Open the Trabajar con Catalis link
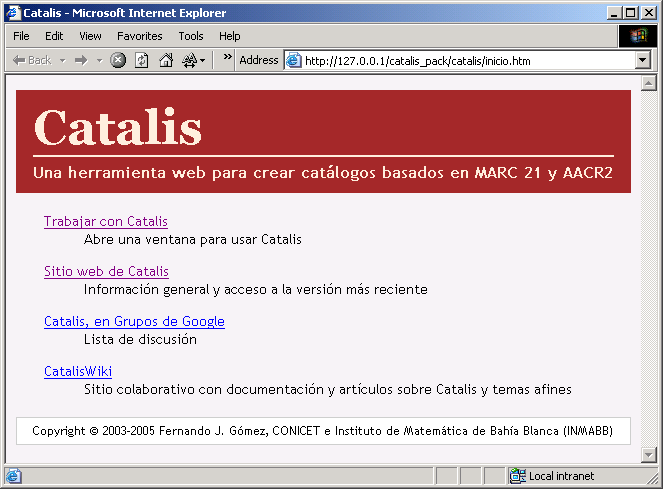This screenshot has height=489, width=663. [106, 221]
